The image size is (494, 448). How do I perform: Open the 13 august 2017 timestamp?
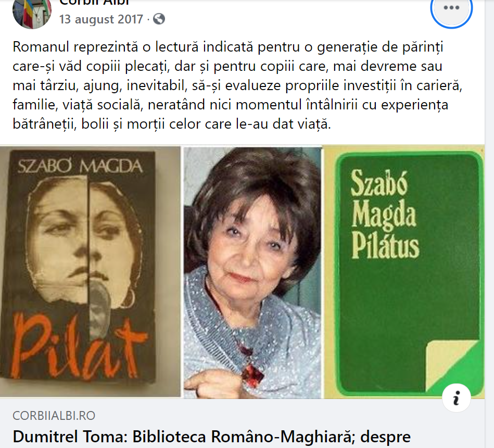click(x=101, y=19)
